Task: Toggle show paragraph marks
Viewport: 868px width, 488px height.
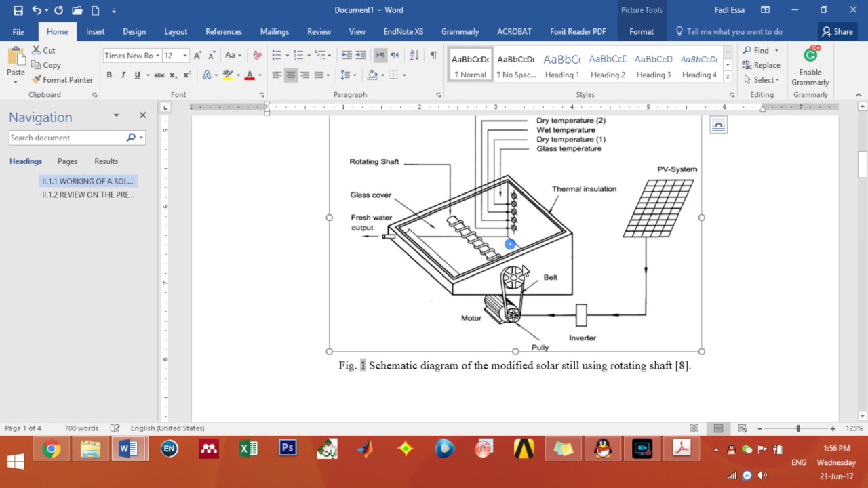Action: tap(433, 56)
